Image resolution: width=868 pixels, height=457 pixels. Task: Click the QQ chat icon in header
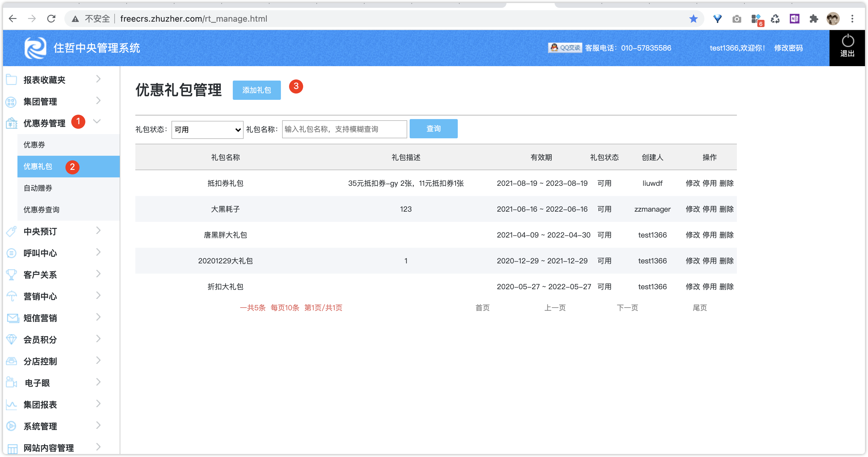[565, 48]
